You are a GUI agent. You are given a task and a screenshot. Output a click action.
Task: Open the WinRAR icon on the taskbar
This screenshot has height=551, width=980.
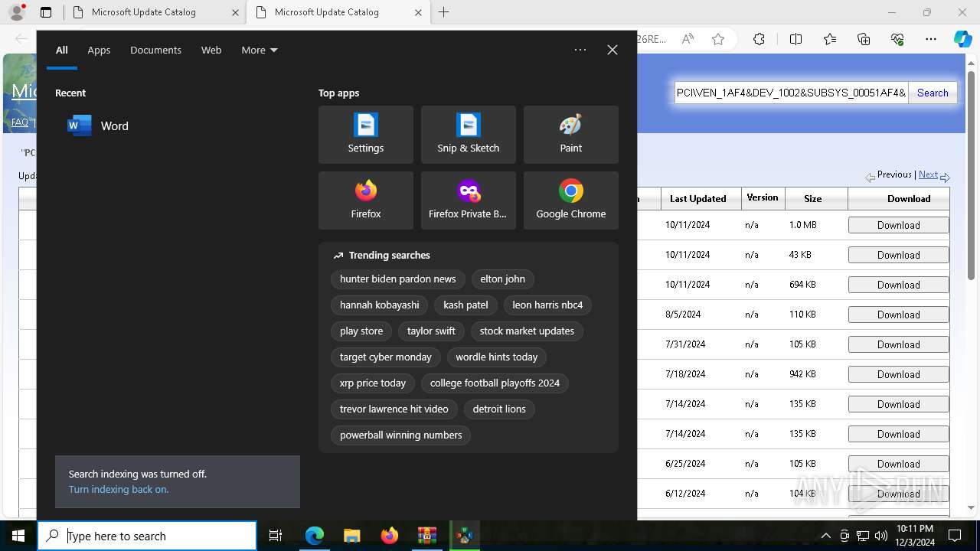pyautogui.click(x=427, y=536)
